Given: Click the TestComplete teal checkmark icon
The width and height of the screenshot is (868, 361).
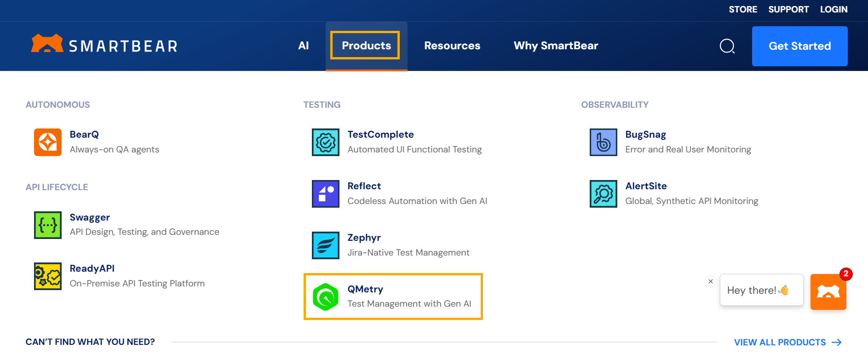Looking at the screenshot, I should tap(326, 142).
